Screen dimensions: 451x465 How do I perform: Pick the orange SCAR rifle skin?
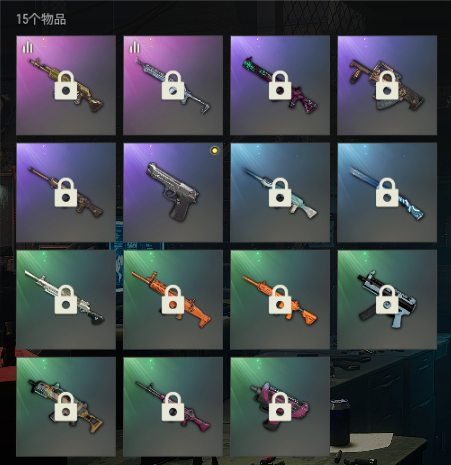(x=173, y=300)
